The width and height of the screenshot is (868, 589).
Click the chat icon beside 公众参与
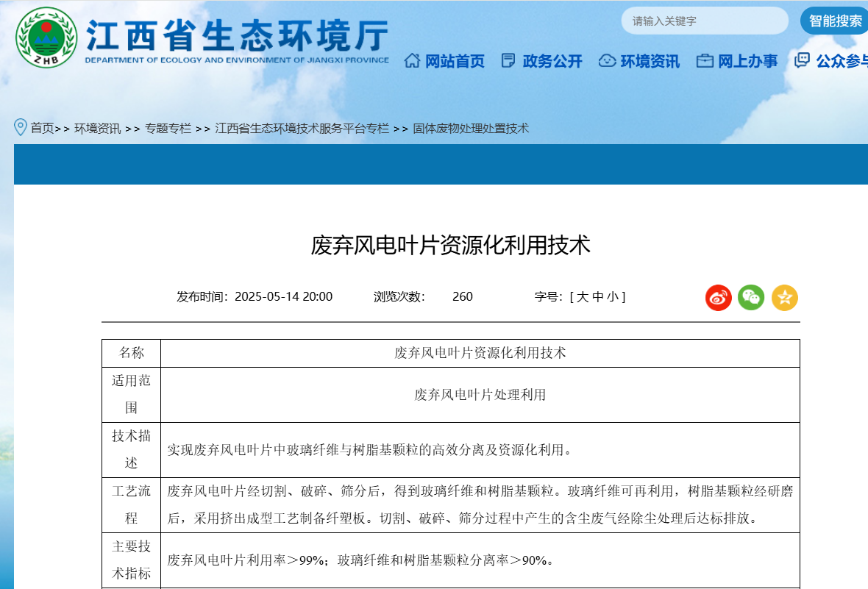click(x=803, y=61)
